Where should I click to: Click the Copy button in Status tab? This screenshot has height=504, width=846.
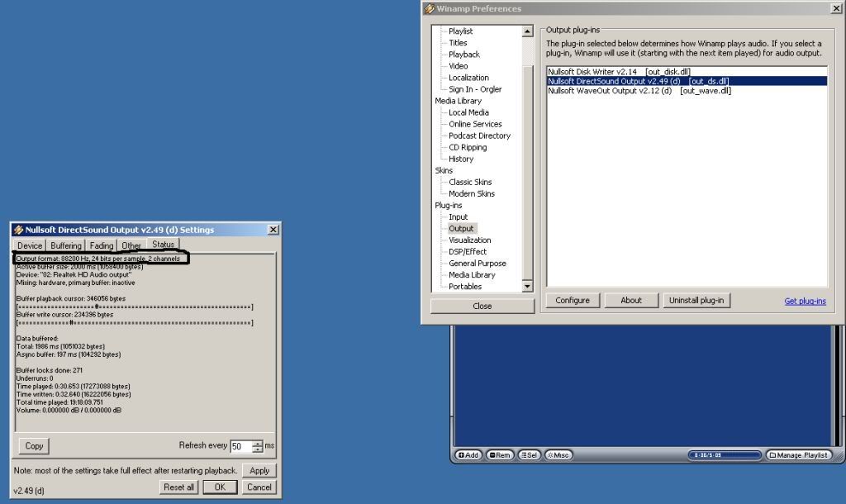point(34,445)
